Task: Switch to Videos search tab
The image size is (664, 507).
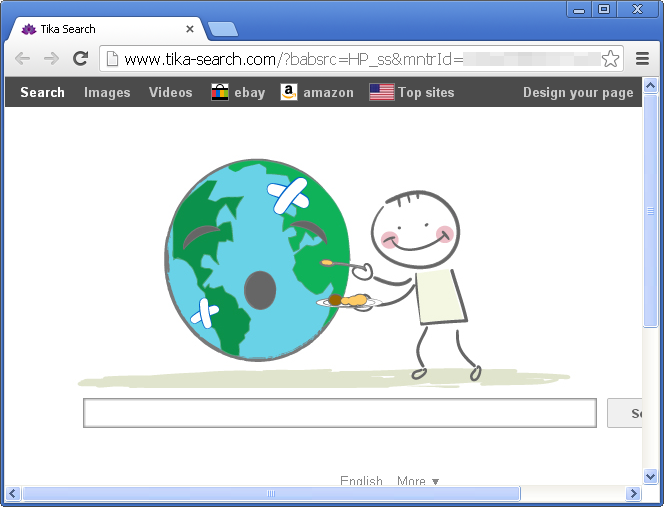Action: 170,92
